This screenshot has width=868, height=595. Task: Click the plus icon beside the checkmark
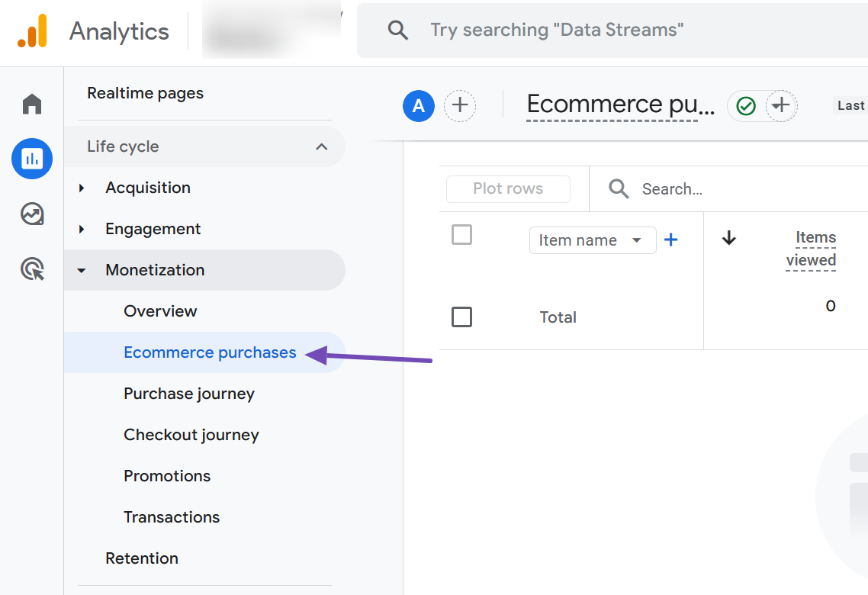781,106
